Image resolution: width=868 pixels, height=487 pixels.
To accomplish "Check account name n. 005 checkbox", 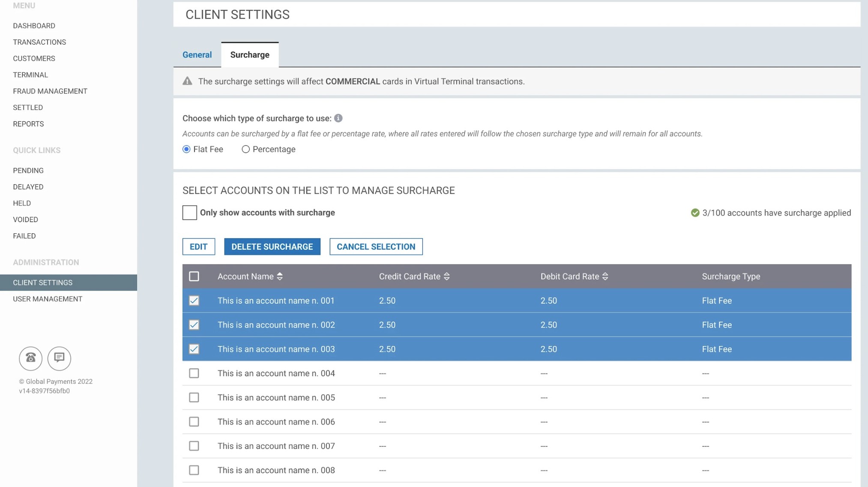I will tap(194, 397).
